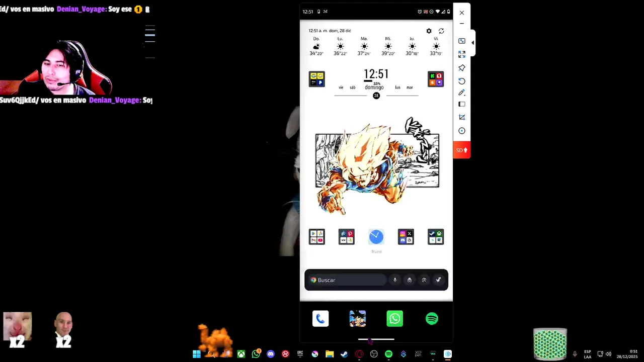Image resolution: width=644 pixels, height=362 pixels.
Task: Start screen recording from the toolbar
Action: pos(462,131)
